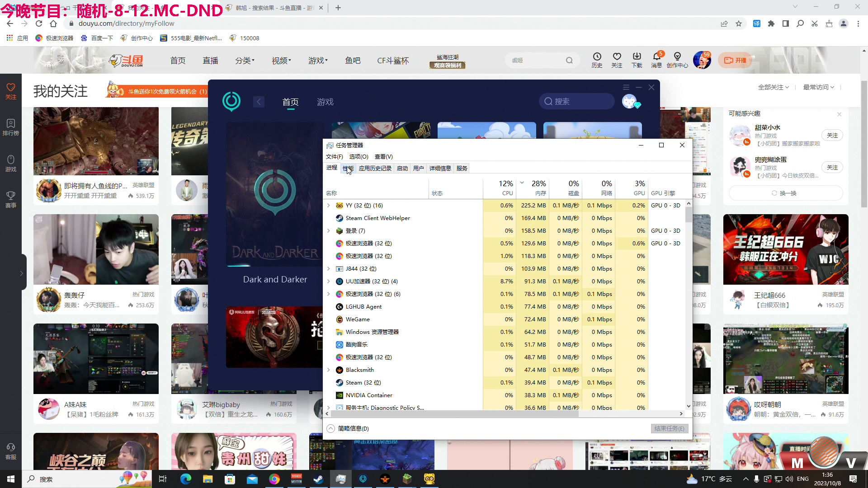Open the 分类 dropdown in the Douyu navbar
Screen dimensions: 868x488
coord(245,60)
